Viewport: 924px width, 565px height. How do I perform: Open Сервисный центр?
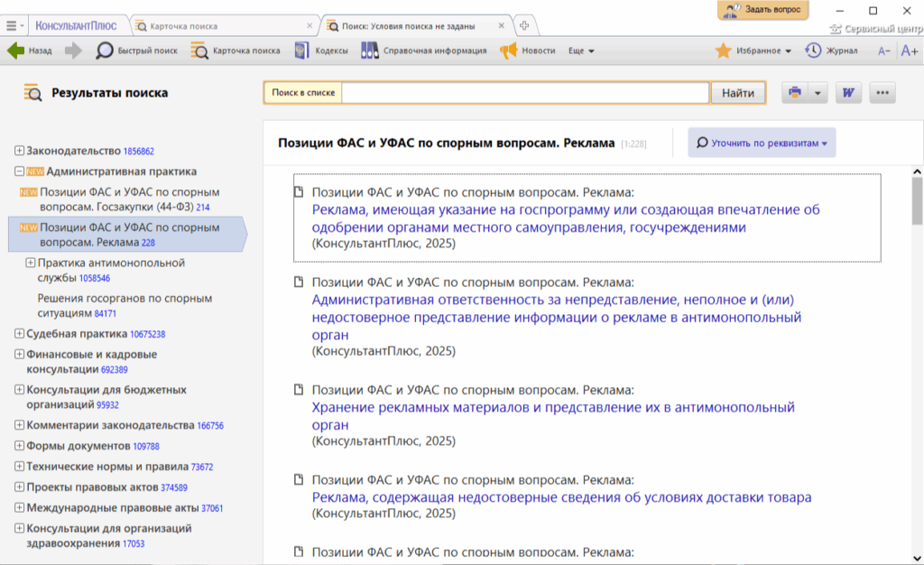tap(875, 28)
